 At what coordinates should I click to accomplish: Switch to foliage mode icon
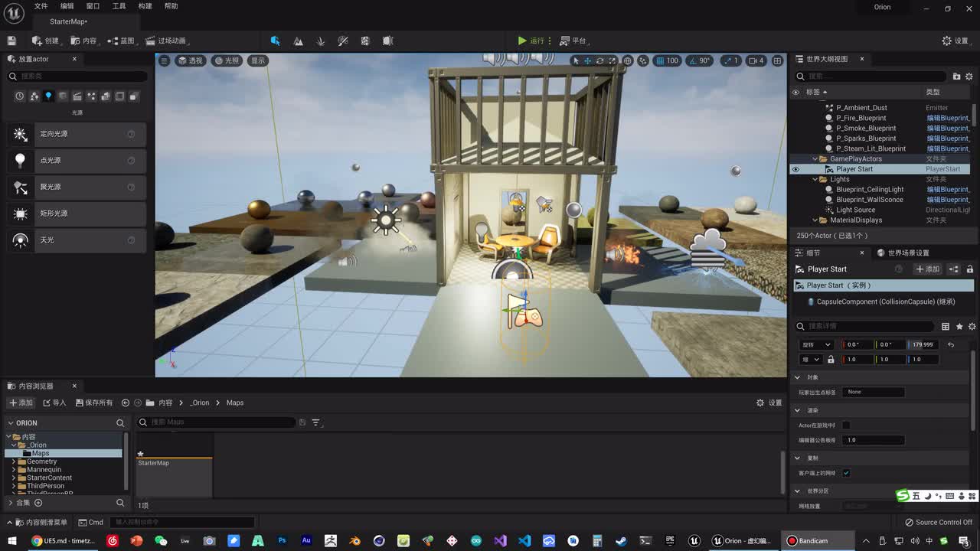(321, 41)
